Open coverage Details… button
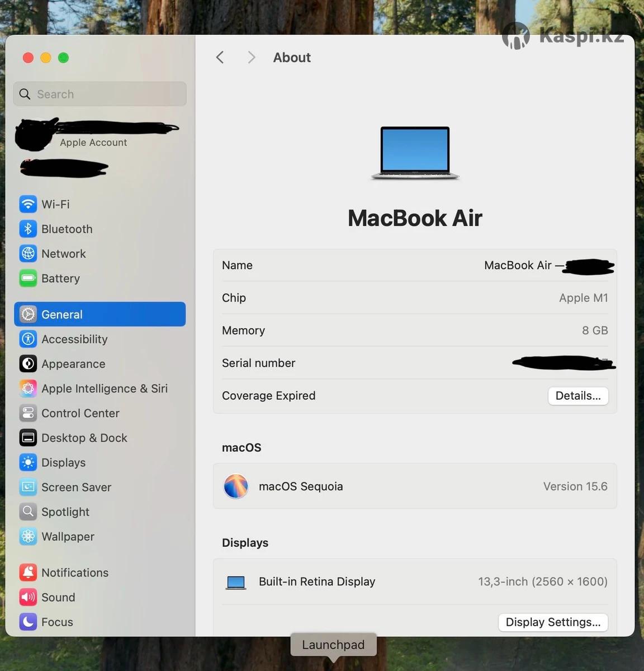644x671 pixels. tap(578, 396)
